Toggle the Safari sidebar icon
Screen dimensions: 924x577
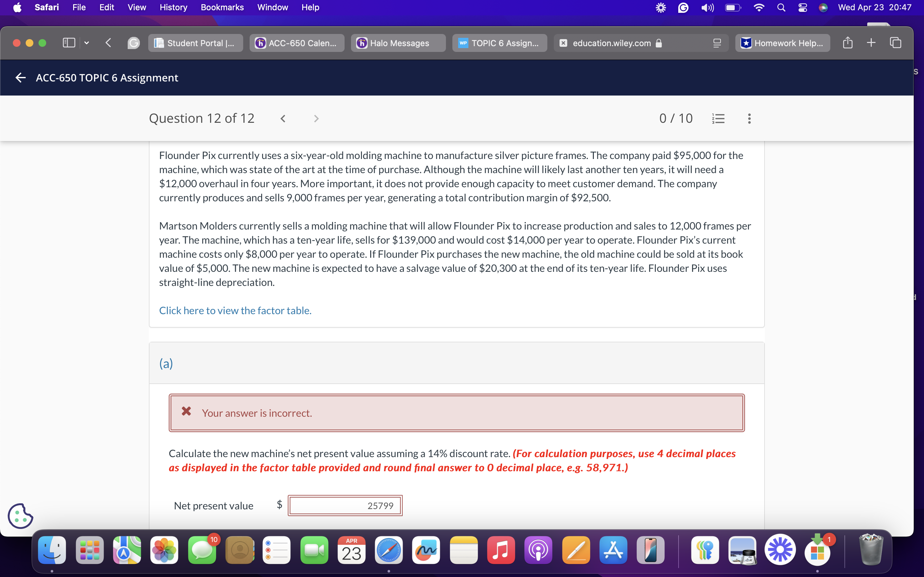tap(68, 43)
